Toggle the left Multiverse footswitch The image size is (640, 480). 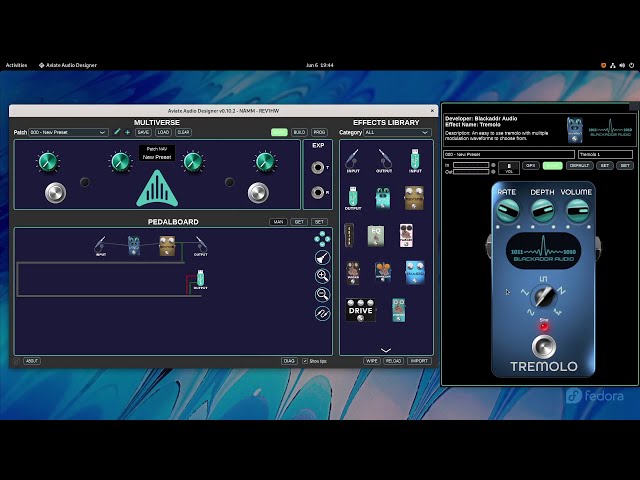coord(56,193)
